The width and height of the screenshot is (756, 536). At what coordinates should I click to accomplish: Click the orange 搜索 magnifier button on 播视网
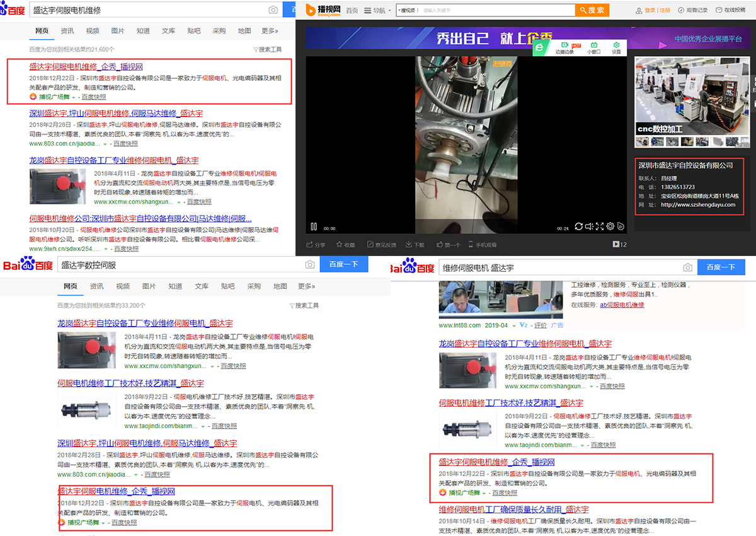(592, 10)
